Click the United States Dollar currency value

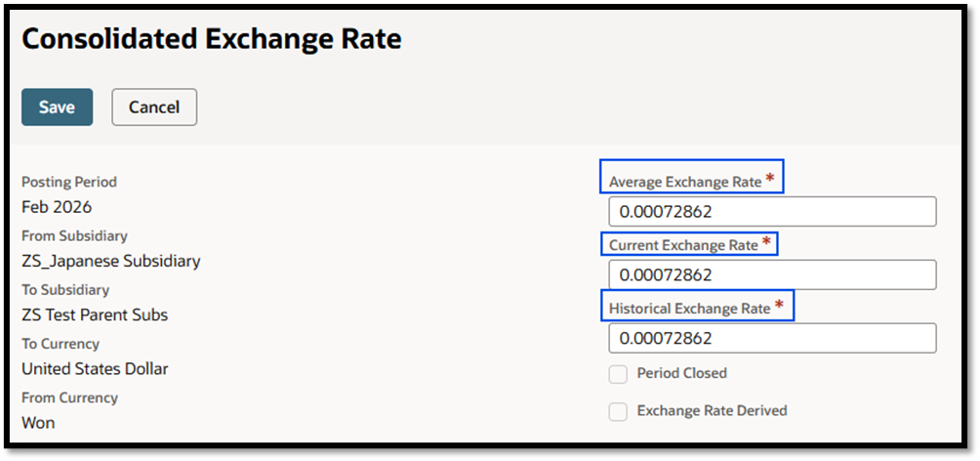[95, 369]
